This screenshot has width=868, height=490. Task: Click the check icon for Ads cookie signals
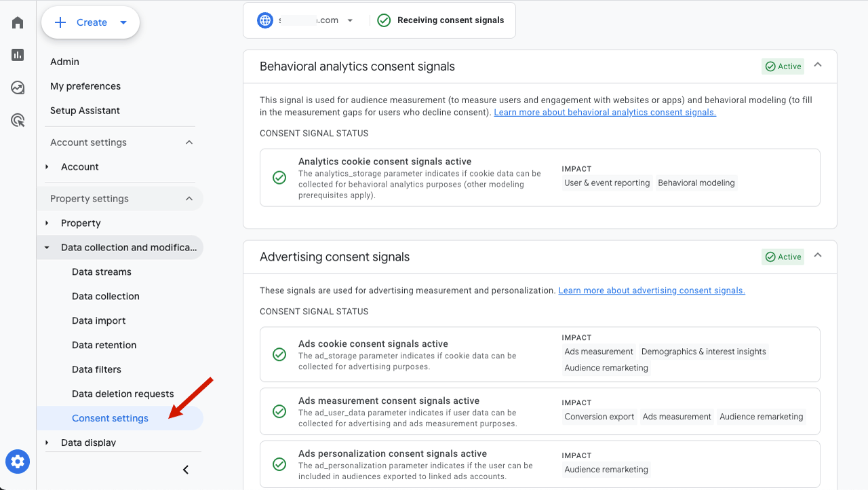(x=279, y=354)
